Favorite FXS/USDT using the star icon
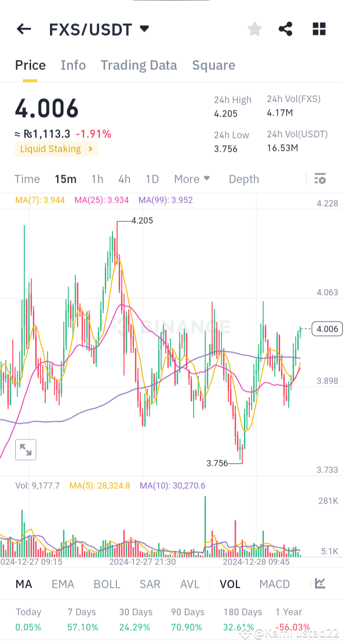This screenshot has height=644, width=343. (254, 29)
